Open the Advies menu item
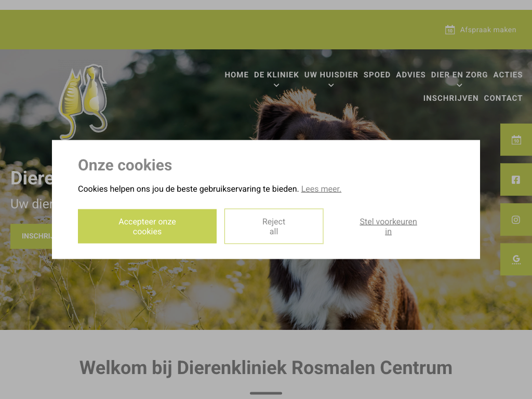 [410, 75]
